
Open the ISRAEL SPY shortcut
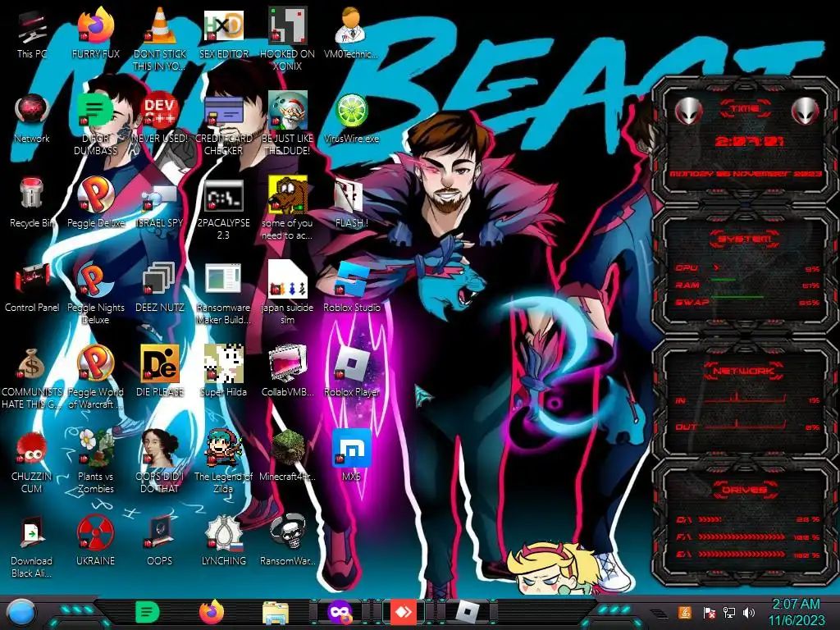tap(160, 197)
